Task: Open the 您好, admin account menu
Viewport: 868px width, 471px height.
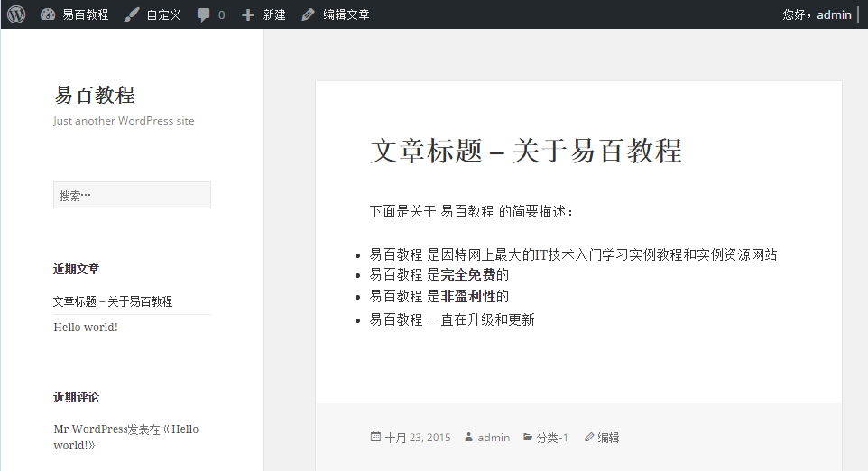Action: pyautogui.click(x=817, y=15)
